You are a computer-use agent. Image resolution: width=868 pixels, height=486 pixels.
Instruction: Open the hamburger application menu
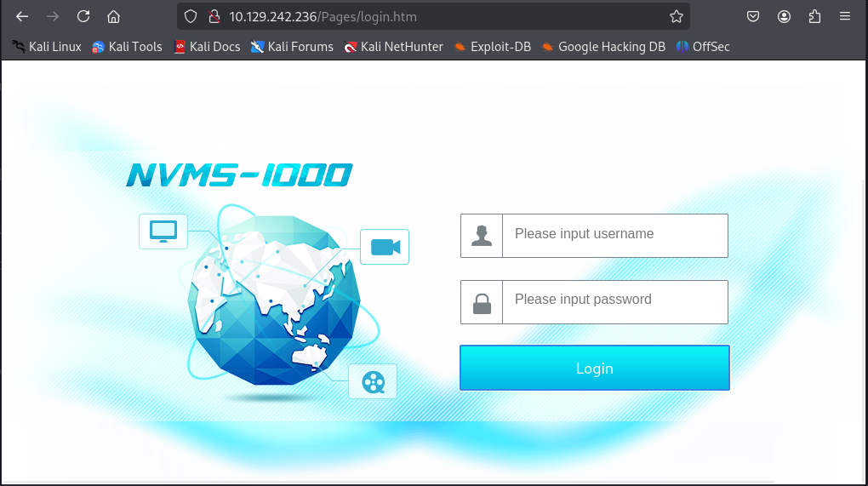[x=845, y=17]
